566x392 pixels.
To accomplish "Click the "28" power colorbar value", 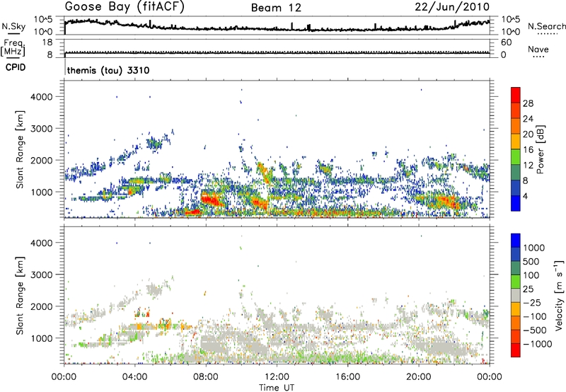I will point(528,103).
